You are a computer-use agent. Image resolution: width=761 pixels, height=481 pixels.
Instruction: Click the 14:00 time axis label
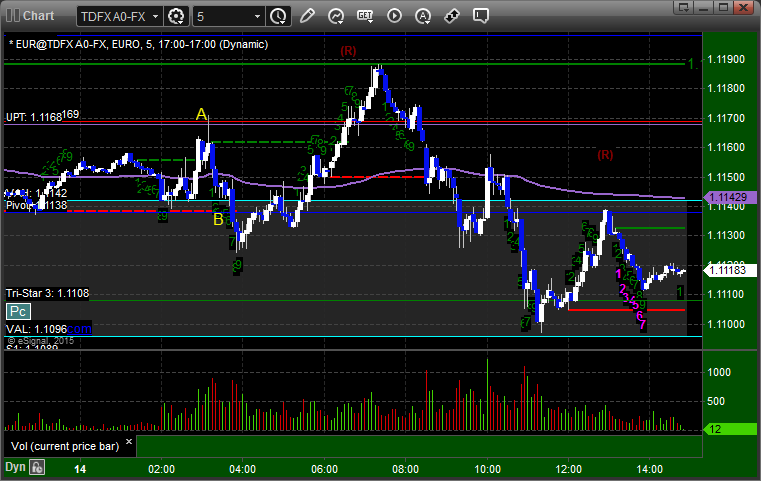click(x=650, y=469)
